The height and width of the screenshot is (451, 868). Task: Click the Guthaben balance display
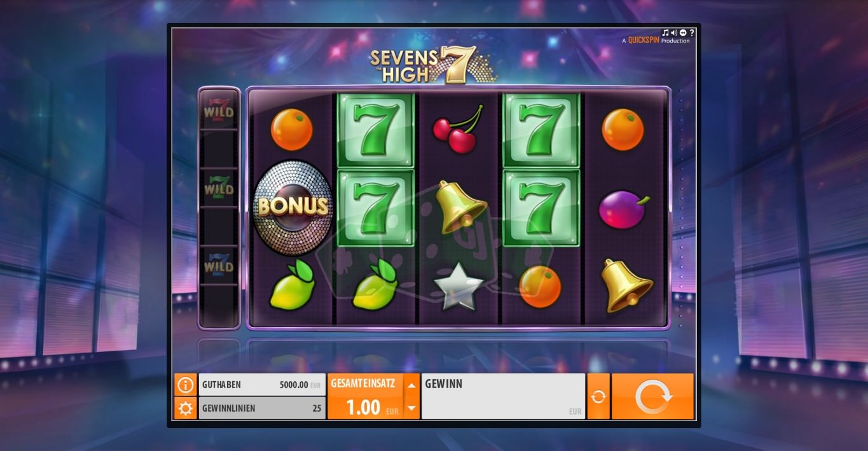[x=262, y=384]
